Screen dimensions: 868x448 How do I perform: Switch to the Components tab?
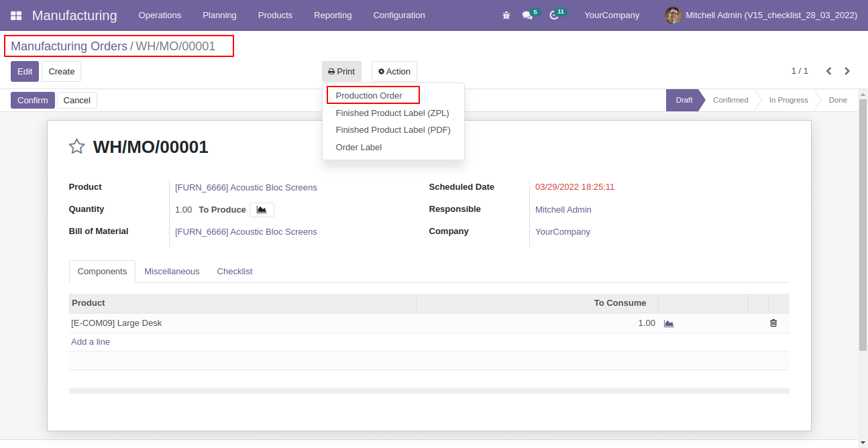(x=102, y=272)
